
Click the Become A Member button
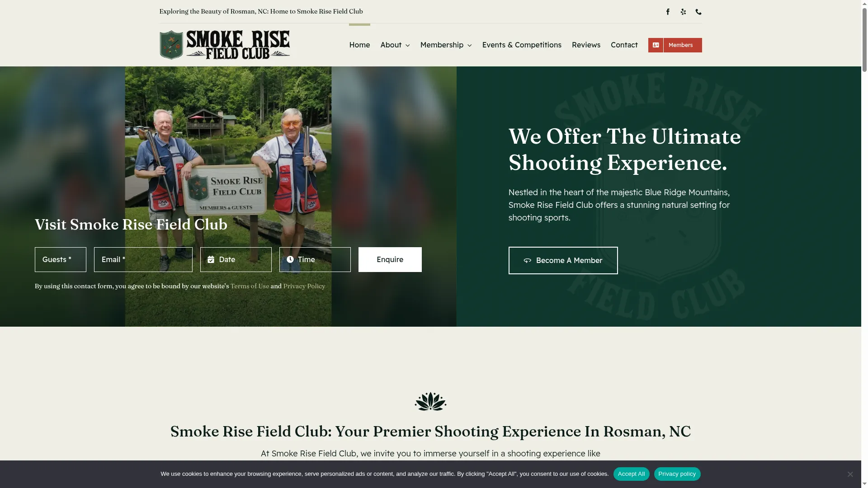[x=563, y=261]
